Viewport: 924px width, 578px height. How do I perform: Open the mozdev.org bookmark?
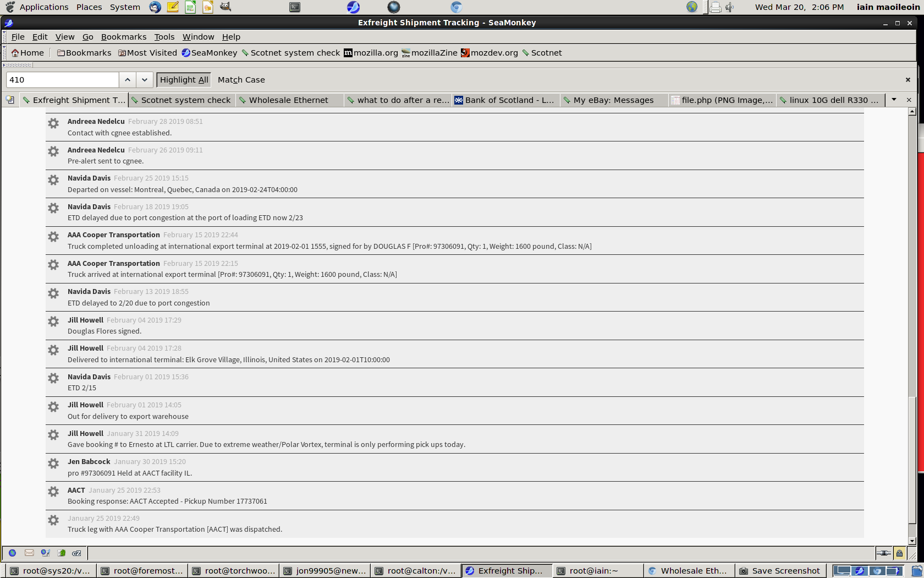490,53
